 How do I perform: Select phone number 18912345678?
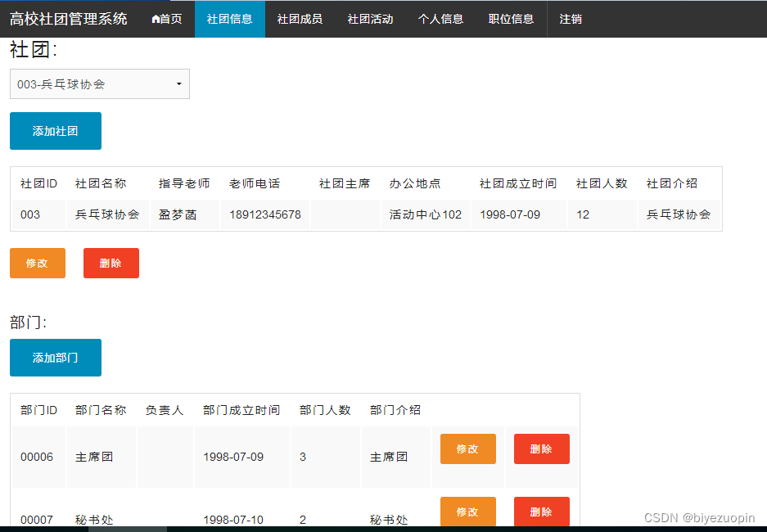pyautogui.click(x=265, y=214)
